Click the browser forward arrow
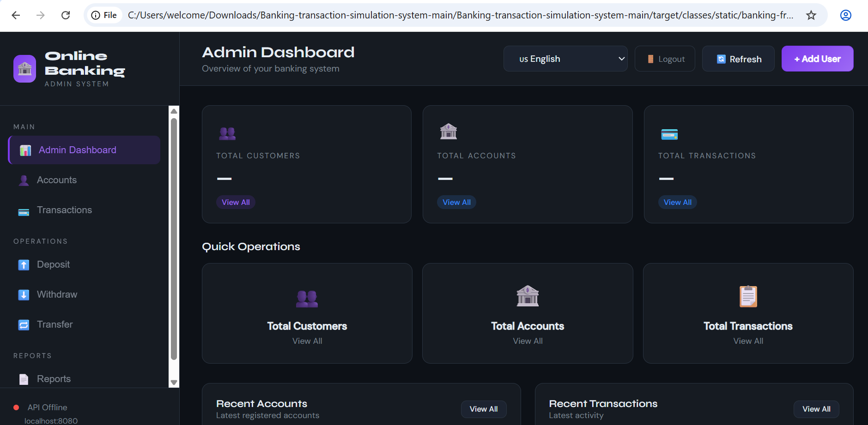The width and height of the screenshot is (868, 425). click(41, 15)
